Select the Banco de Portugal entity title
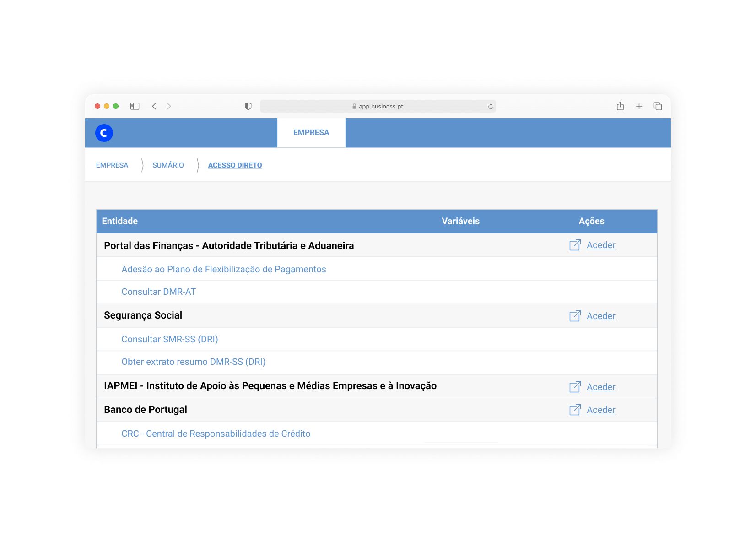756x542 pixels. tap(146, 409)
